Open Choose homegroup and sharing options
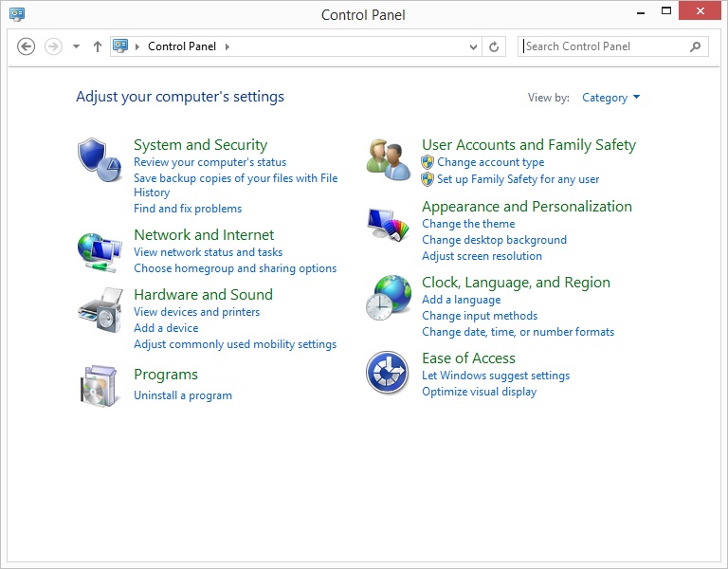This screenshot has height=569, width=728. (235, 268)
